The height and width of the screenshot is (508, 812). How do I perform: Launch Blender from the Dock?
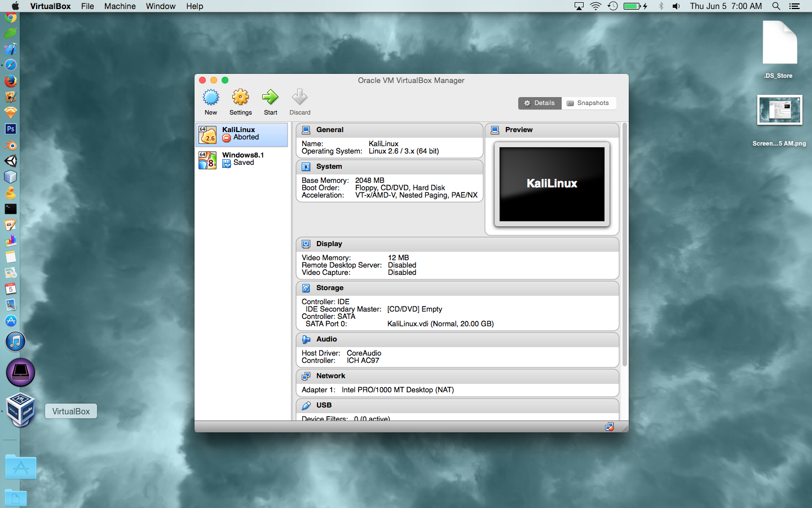11,145
